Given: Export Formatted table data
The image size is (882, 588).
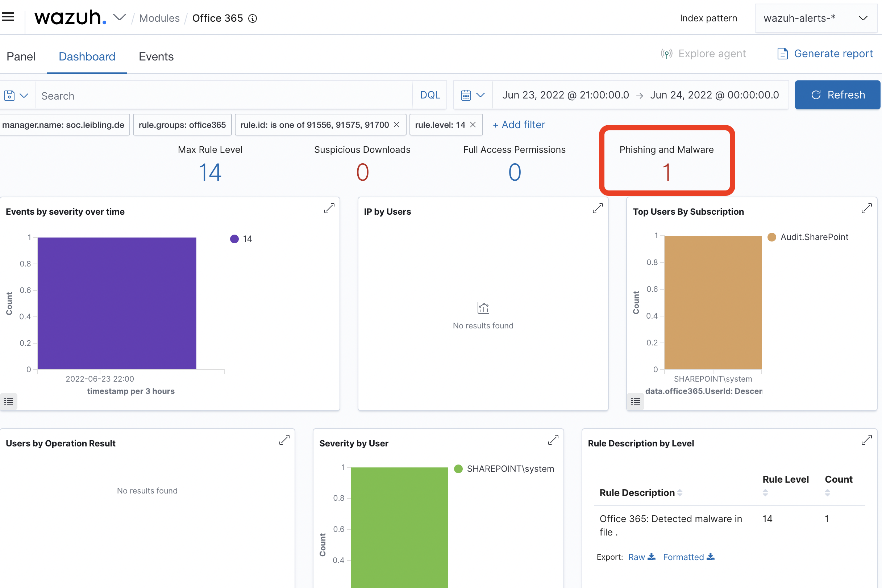Looking at the screenshot, I should click(x=689, y=557).
